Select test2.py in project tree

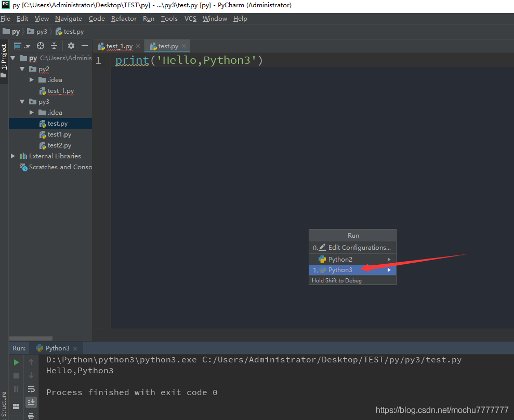pyautogui.click(x=59, y=145)
